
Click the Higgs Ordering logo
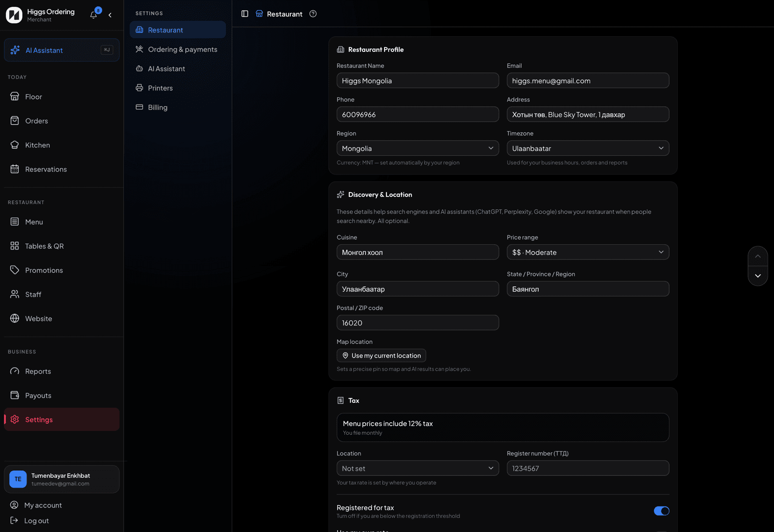point(14,15)
